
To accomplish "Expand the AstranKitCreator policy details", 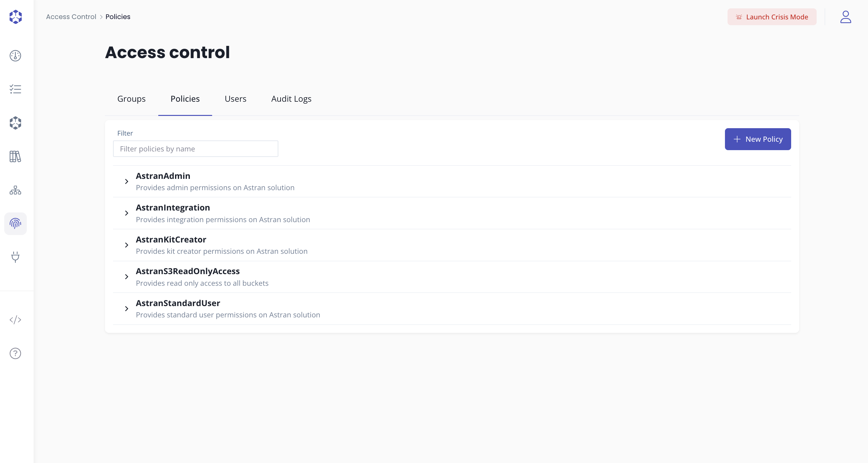I will (x=127, y=245).
